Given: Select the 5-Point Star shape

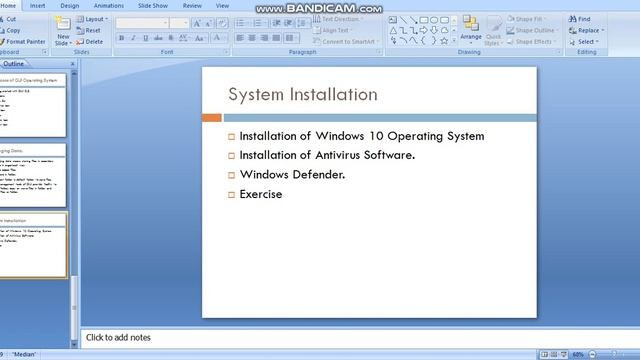Looking at the screenshot, I should (x=444, y=41).
